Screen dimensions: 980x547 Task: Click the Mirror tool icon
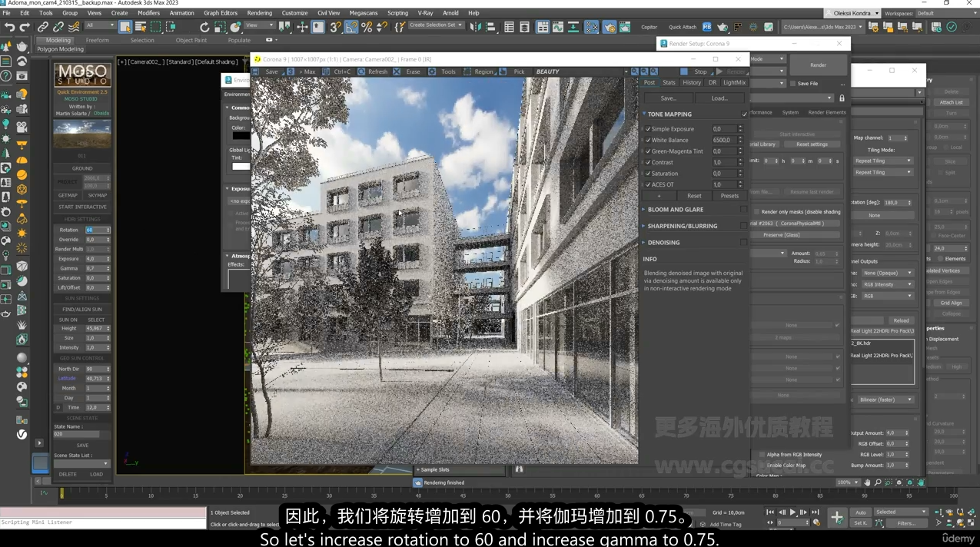[476, 27]
